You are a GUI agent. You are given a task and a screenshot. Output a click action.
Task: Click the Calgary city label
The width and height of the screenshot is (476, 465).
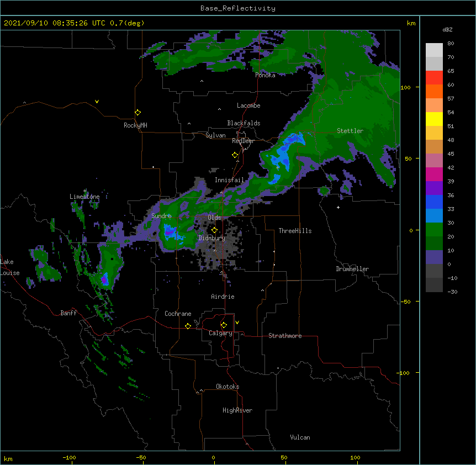221,333
